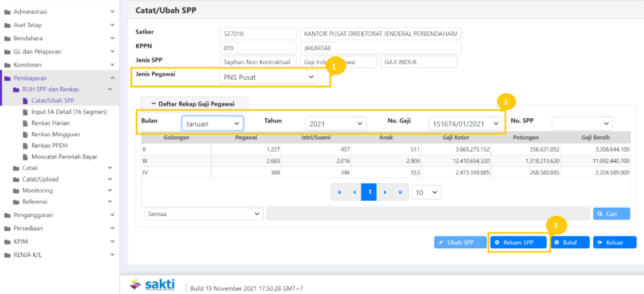Open the Bulan month dropdown
This screenshot has height=294, width=644.
point(212,123)
